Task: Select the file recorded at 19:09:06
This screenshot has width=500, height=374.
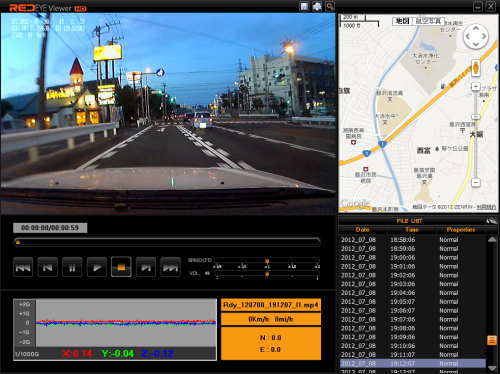Action: (x=413, y=337)
